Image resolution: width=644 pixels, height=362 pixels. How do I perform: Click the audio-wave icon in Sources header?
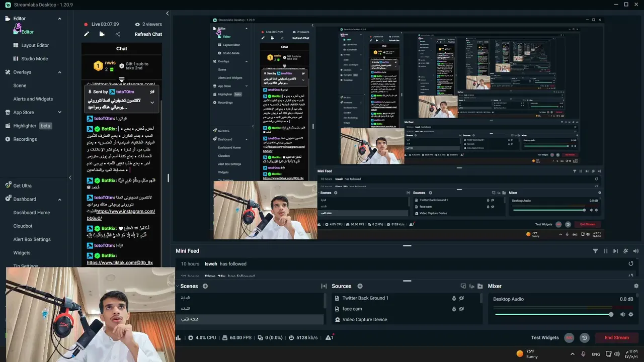click(471, 286)
